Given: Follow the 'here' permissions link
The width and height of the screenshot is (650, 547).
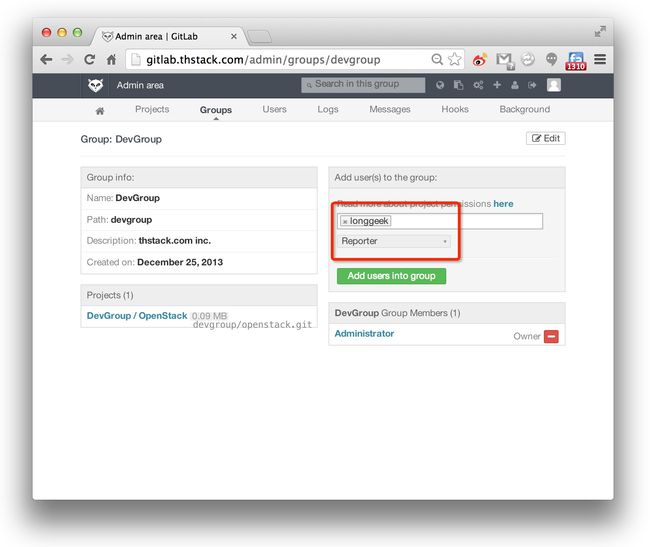Looking at the screenshot, I should 503,204.
